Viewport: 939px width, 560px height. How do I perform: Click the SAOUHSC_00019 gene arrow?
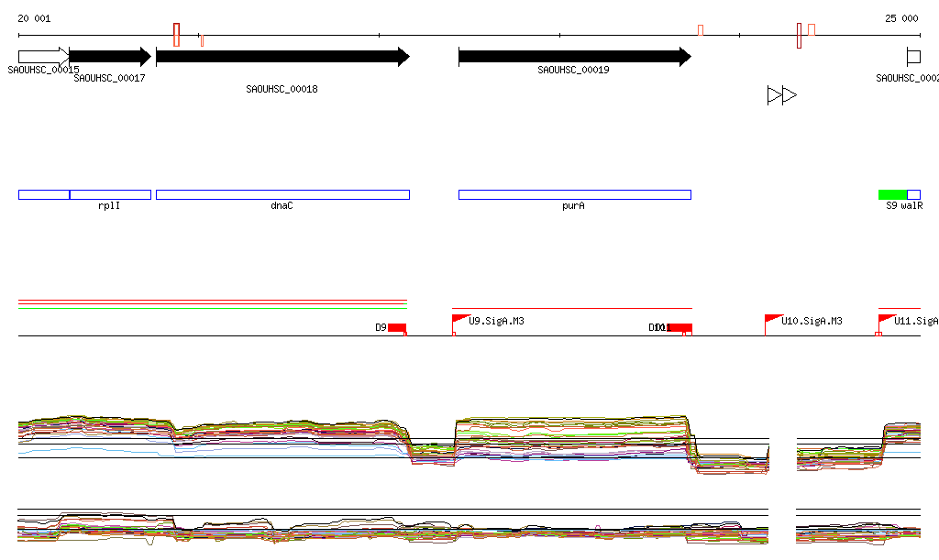point(575,57)
